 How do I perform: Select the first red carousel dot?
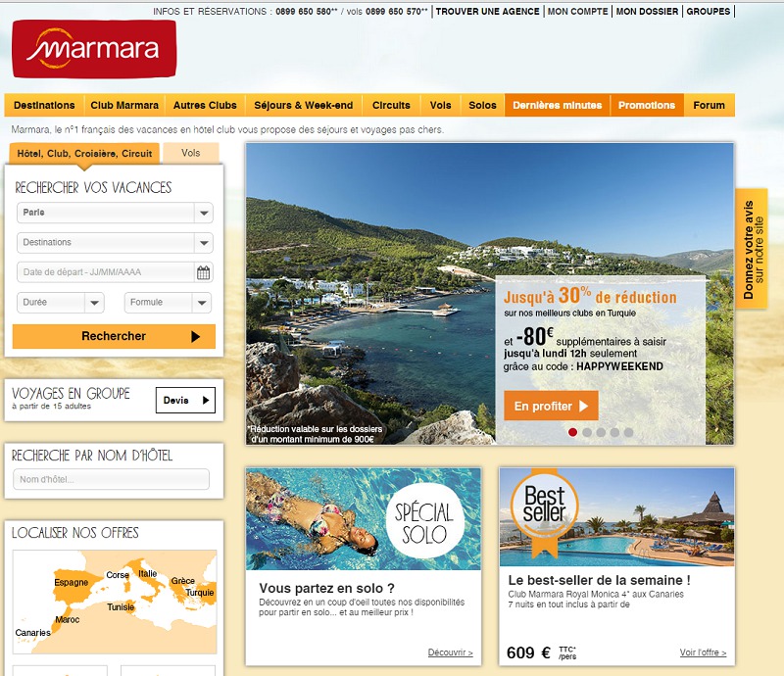(573, 432)
